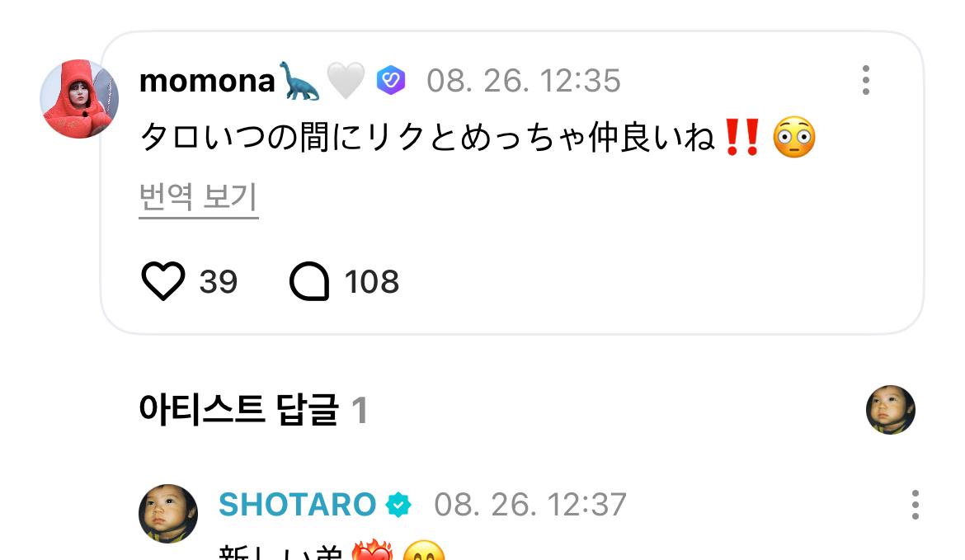Screen dimensions: 965x560
Task: Open the three-dot menu on SHOTARO's reply
Action: click(916, 505)
